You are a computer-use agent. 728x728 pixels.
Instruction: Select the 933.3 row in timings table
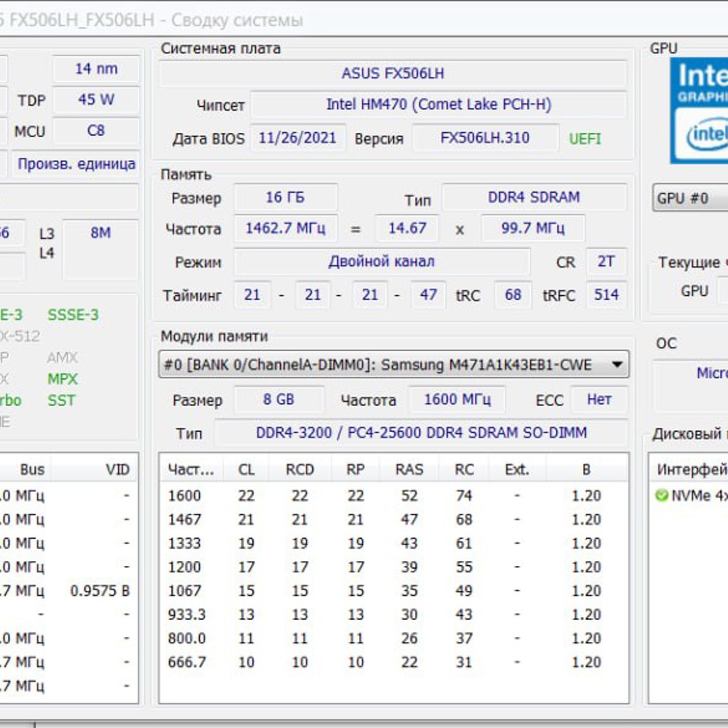click(x=394, y=614)
